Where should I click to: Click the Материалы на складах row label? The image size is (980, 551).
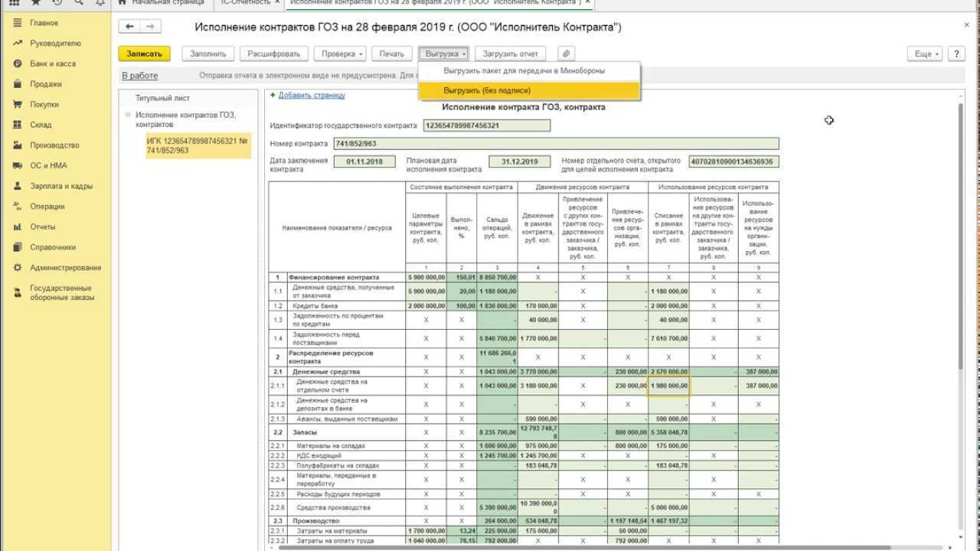tap(331, 445)
